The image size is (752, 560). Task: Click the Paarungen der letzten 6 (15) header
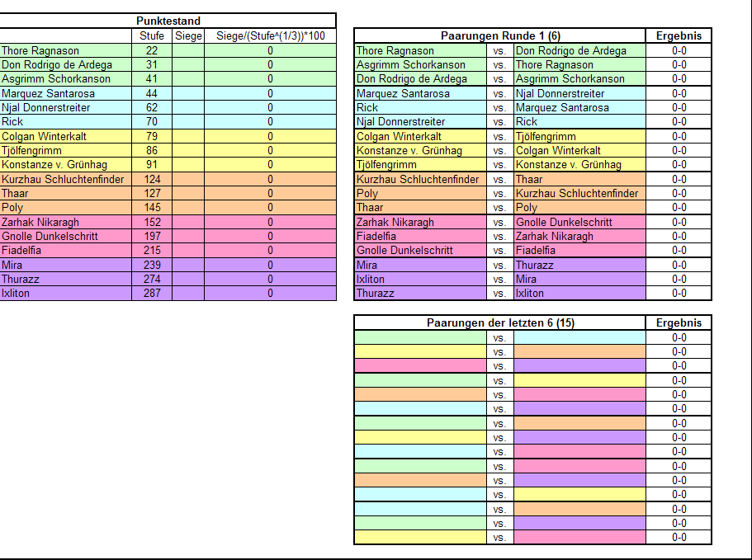coord(499,322)
